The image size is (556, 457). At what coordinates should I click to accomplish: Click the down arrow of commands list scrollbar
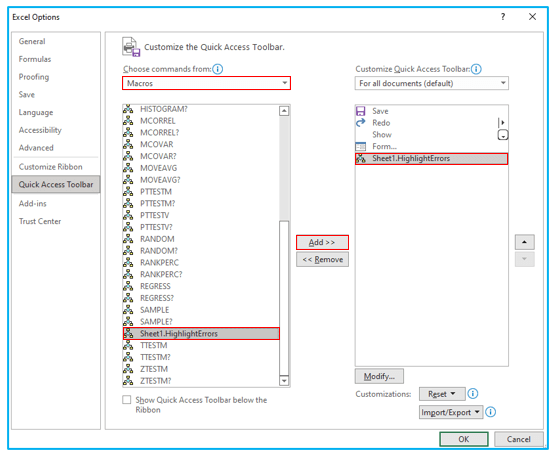point(284,381)
